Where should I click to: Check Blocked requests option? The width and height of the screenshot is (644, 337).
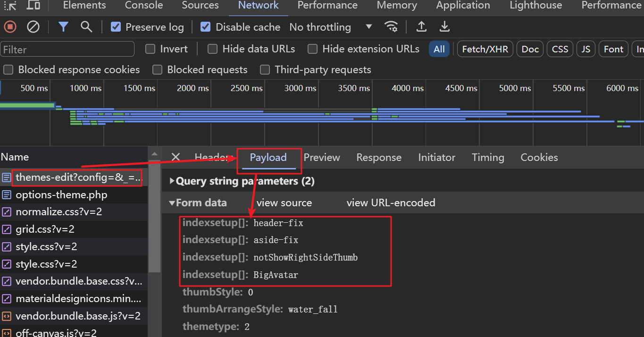(x=157, y=70)
